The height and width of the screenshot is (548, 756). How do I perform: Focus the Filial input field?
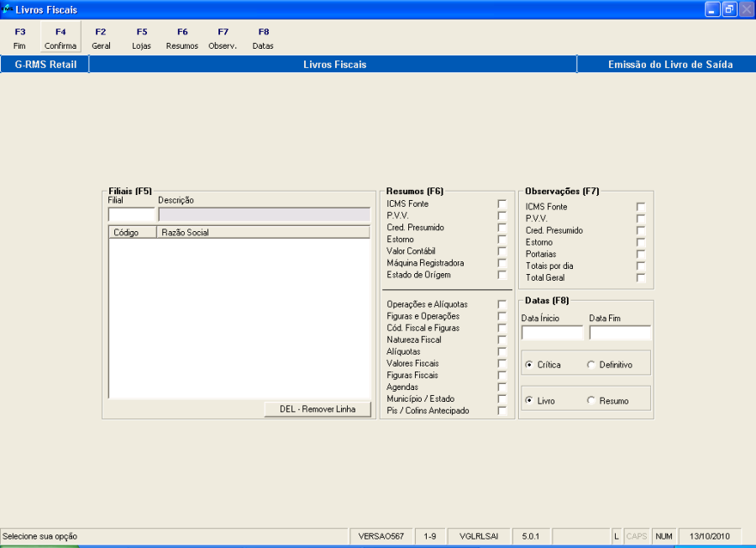pyautogui.click(x=131, y=214)
